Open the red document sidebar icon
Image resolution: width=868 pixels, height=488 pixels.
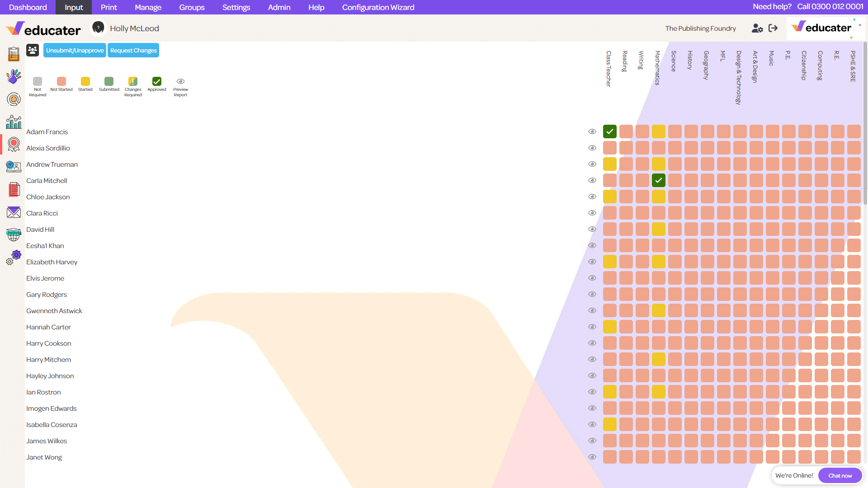click(14, 189)
